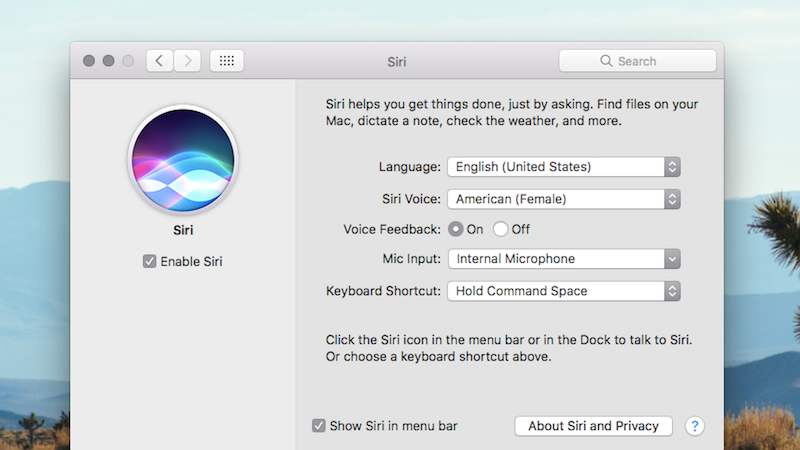The image size is (800, 450).
Task: Click into the Search field
Action: [637, 61]
